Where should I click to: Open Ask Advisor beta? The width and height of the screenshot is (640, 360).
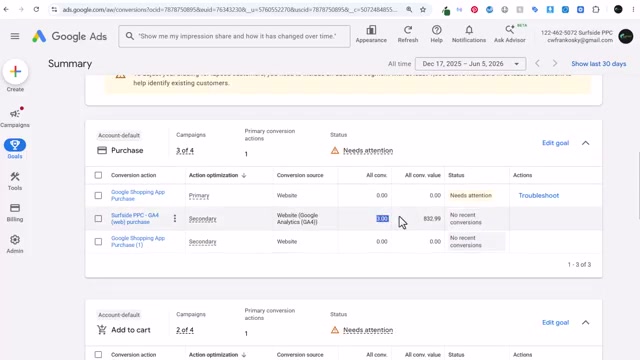coord(510,34)
